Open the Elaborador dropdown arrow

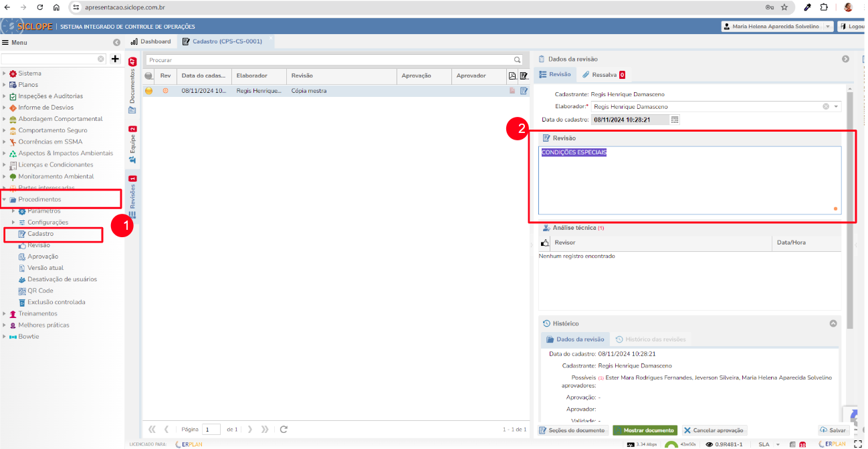pyautogui.click(x=836, y=106)
